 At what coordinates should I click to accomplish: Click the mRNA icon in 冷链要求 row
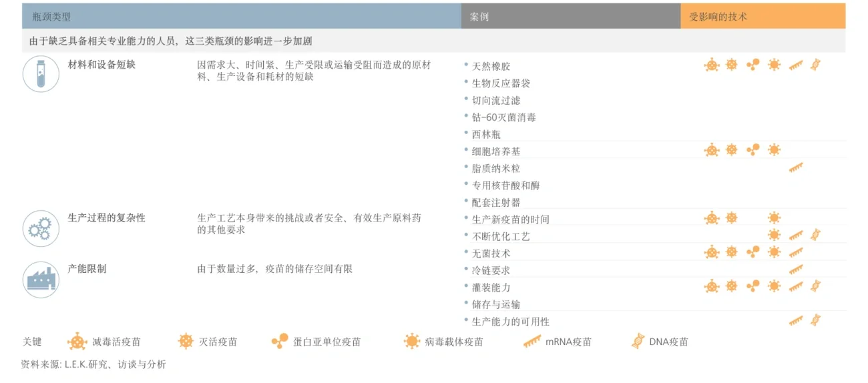click(x=795, y=270)
